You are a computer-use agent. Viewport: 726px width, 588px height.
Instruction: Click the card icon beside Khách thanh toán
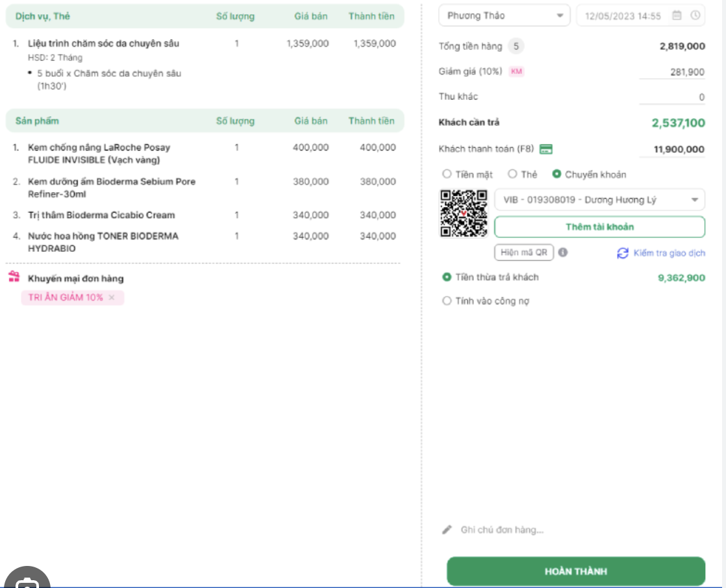pos(546,149)
